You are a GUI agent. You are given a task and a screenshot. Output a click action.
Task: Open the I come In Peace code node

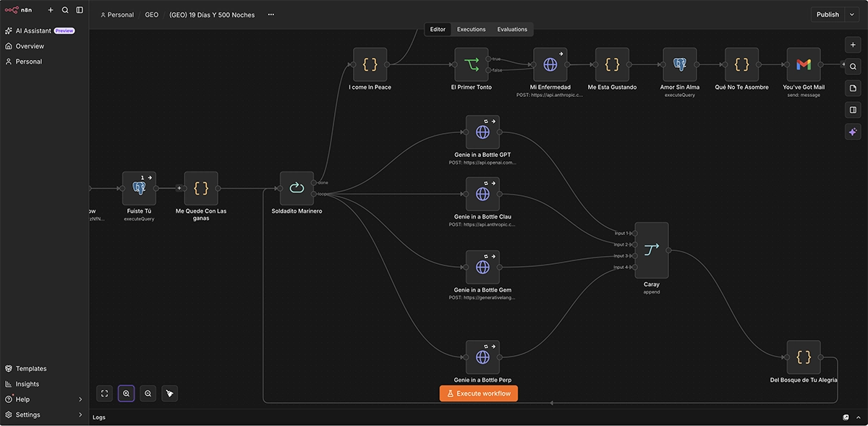[370, 64]
